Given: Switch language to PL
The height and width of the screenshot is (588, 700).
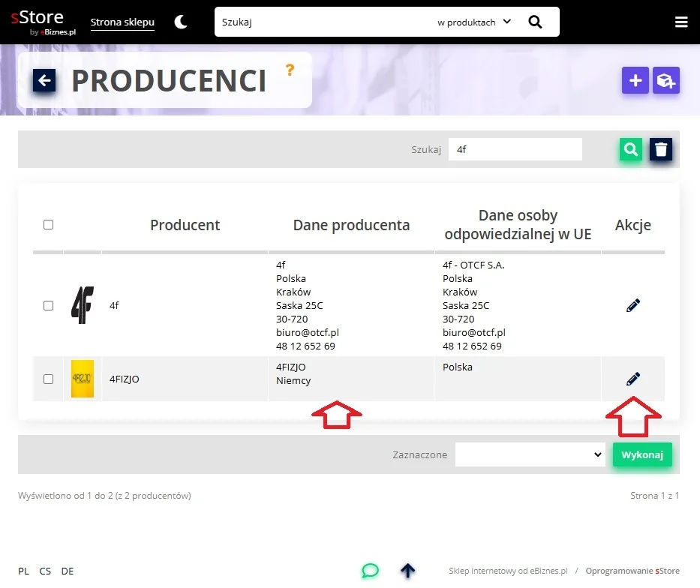Looking at the screenshot, I should (x=24, y=571).
